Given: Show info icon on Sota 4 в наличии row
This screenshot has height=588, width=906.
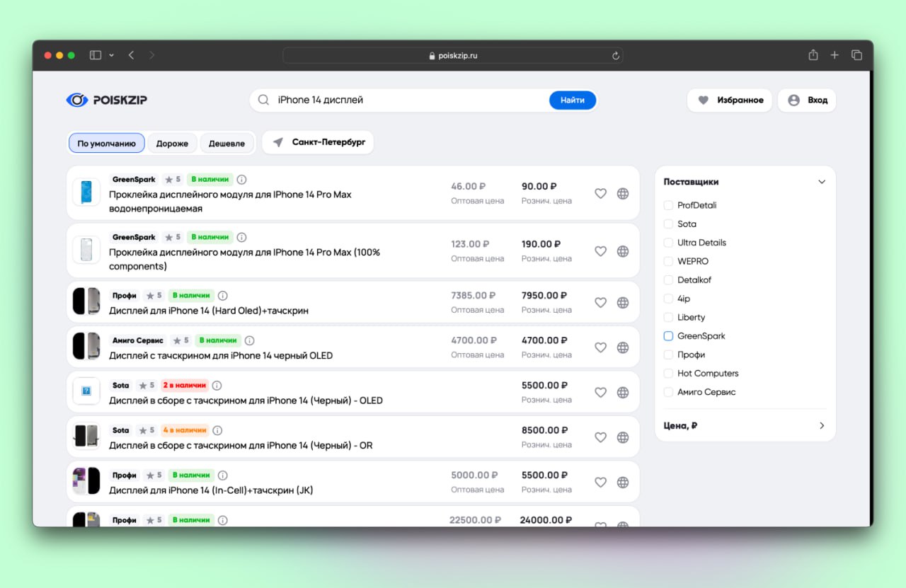Looking at the screenshot, I should tap(217, 430).
